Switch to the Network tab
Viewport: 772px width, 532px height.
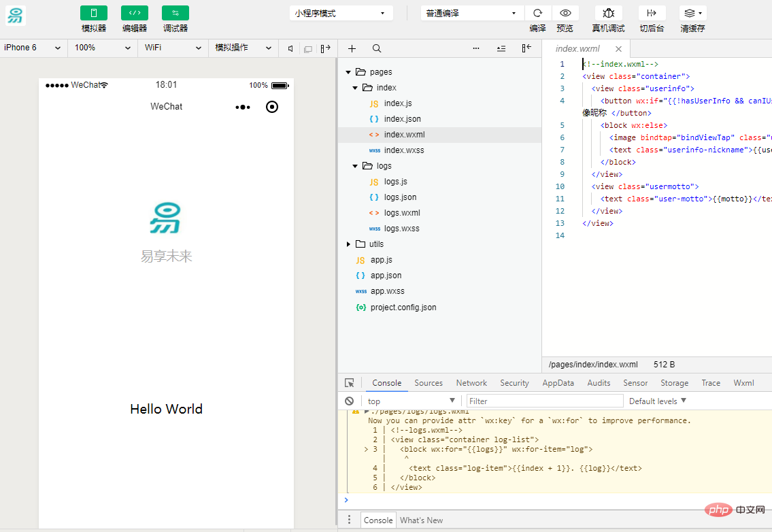(471, 383)
